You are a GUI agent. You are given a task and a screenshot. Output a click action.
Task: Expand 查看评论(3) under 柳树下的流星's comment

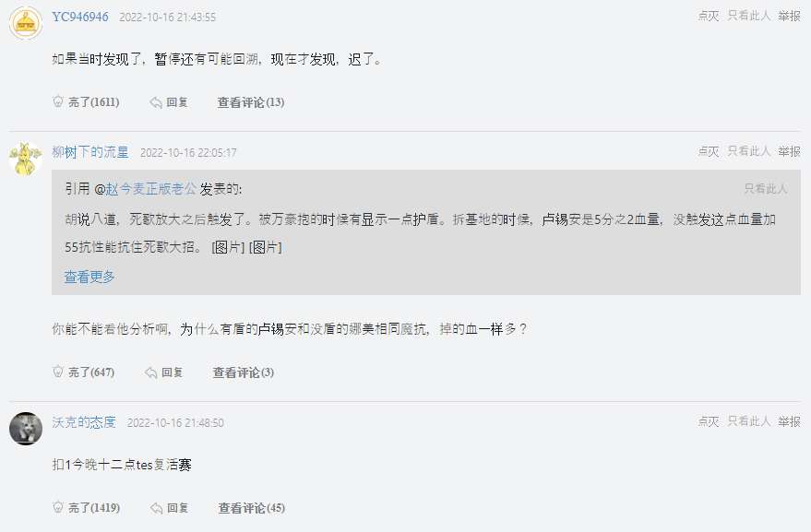click(x=244, y=372)
